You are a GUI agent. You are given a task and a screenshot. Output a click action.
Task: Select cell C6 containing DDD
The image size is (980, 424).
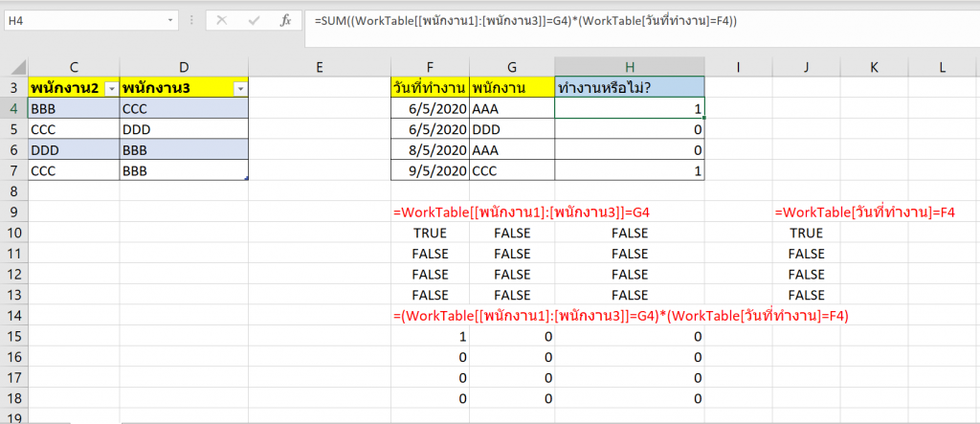click(x=74, y=149)
